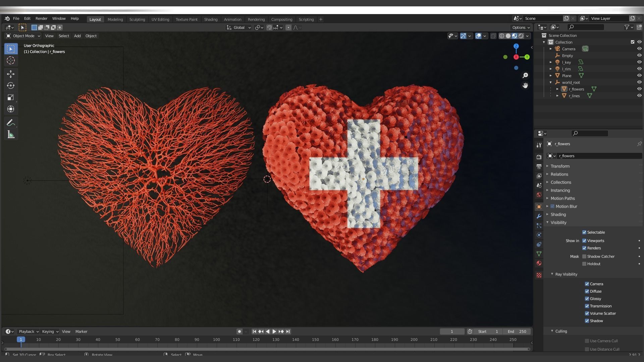Open Global transform orientation dropdown
The image size is (644, 362).
pyautogui.click(x=239, y=27)
